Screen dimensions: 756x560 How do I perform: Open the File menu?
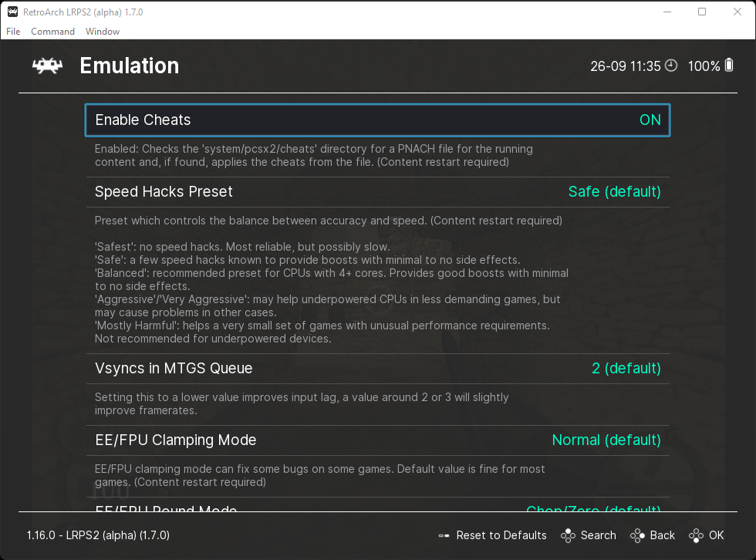point(13,32)
